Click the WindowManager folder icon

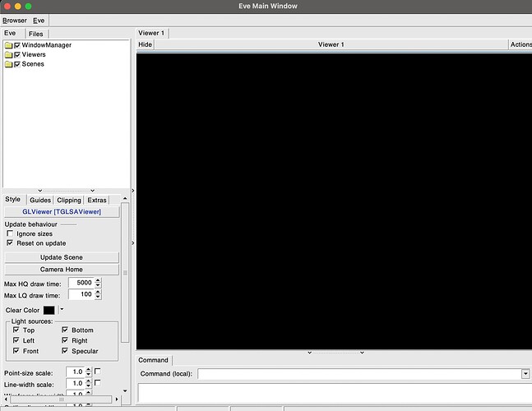pos(9,45)
